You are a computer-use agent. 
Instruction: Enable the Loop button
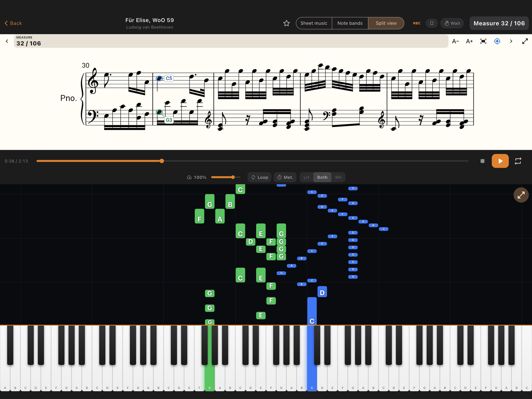(x=259, y=177)
